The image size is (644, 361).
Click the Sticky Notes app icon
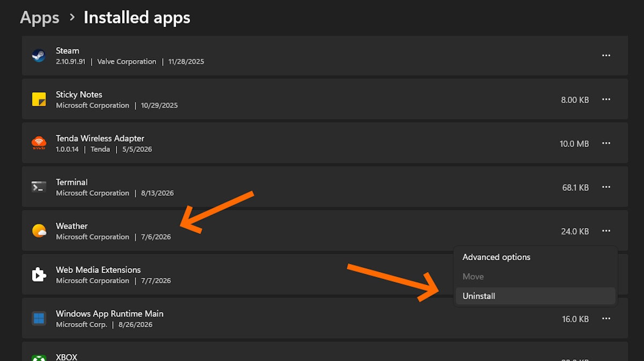coord(39,99)
